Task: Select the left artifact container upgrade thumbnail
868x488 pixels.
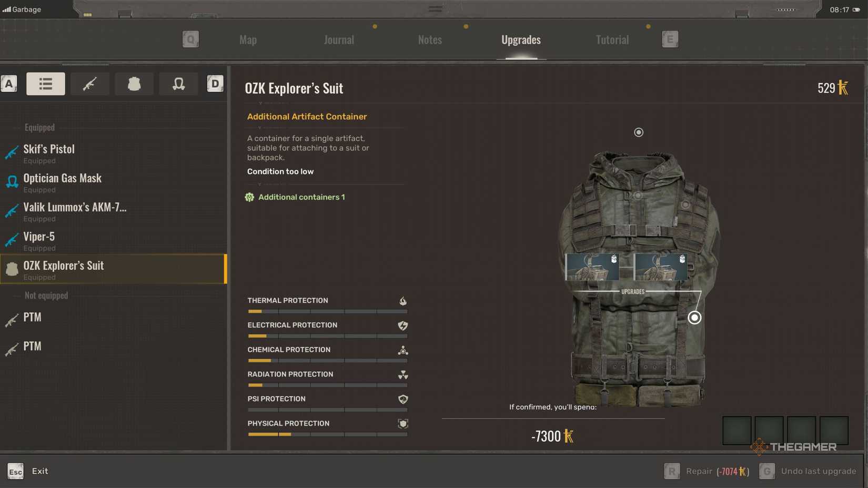Action: [592, 267]
